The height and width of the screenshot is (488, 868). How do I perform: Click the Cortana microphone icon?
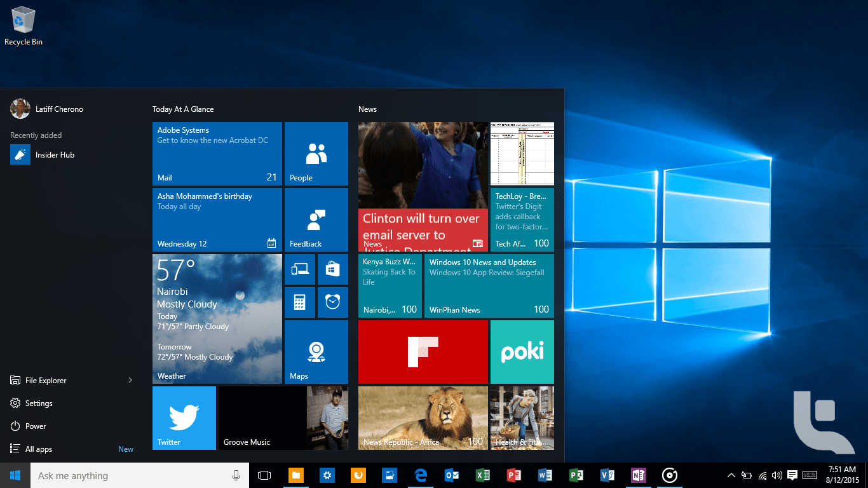pyautogui.click(x=236, y=475)
